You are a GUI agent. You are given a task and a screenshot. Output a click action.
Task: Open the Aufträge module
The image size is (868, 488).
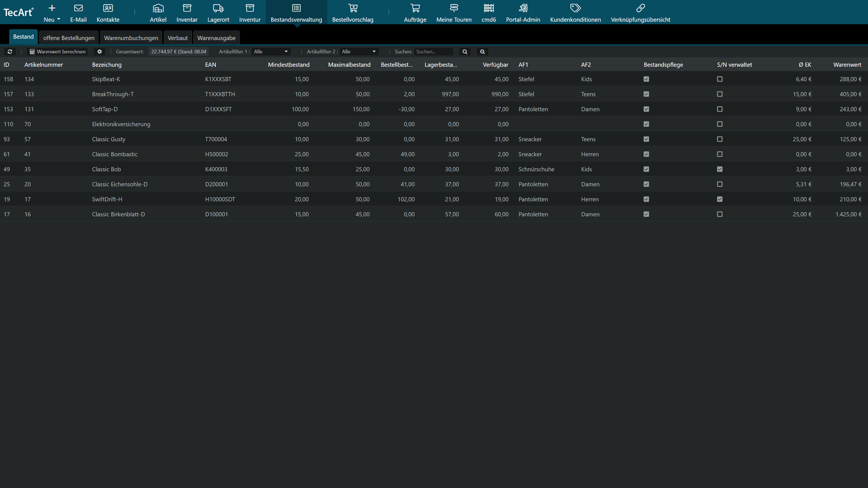pos(415,12)
